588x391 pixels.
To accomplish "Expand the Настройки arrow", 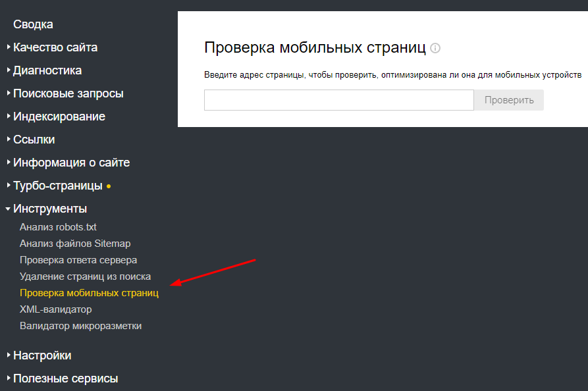I will pyautogui.click(x=9, y=355).
